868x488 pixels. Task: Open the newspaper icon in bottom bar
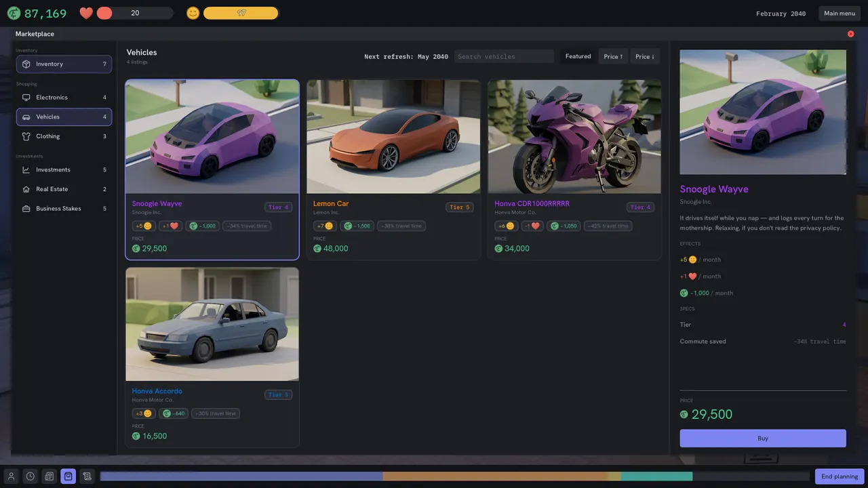[49, 476]
